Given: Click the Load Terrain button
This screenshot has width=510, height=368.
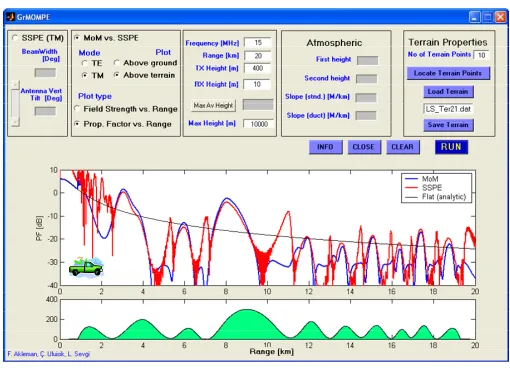Looking at the screenshot, I should 448,92.
